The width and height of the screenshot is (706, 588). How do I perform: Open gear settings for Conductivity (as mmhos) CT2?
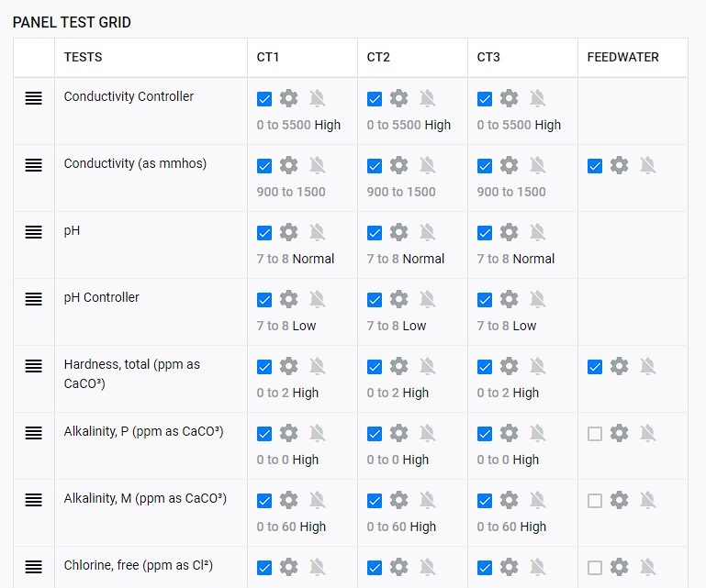399,165
